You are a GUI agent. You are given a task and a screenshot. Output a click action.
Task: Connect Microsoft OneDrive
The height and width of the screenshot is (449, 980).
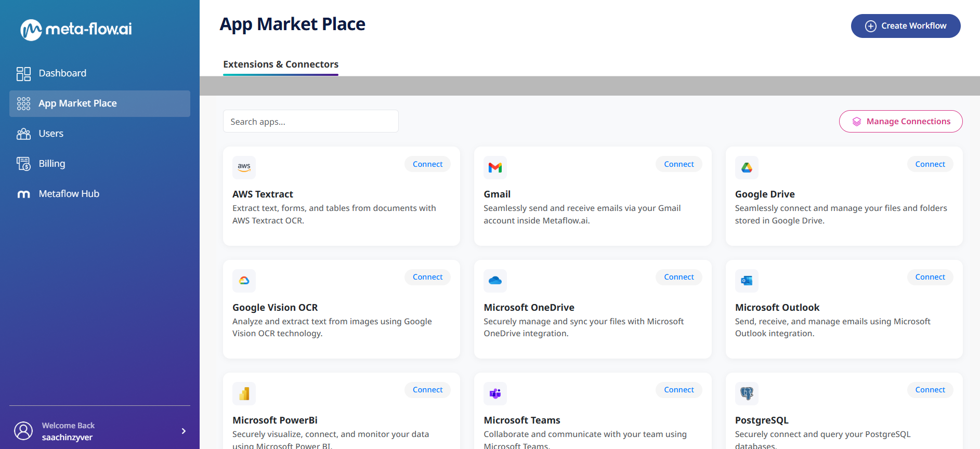pos(679,277)
